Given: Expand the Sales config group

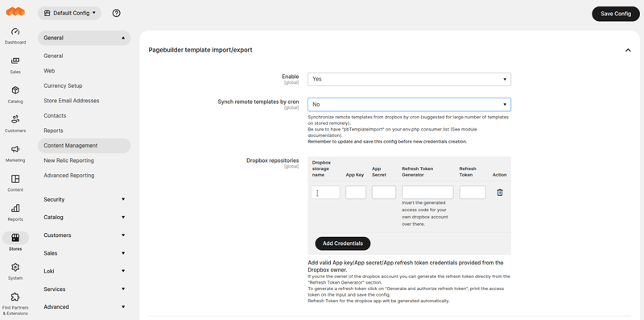Looking at the screenshot, I should click(x=85, y=253).
